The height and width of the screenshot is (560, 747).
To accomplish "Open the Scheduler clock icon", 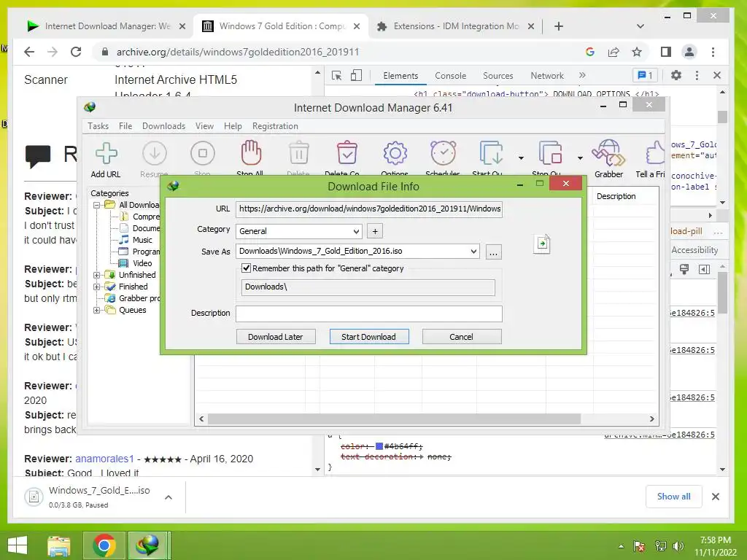I will pyautogui.click(x=443, y=153).
